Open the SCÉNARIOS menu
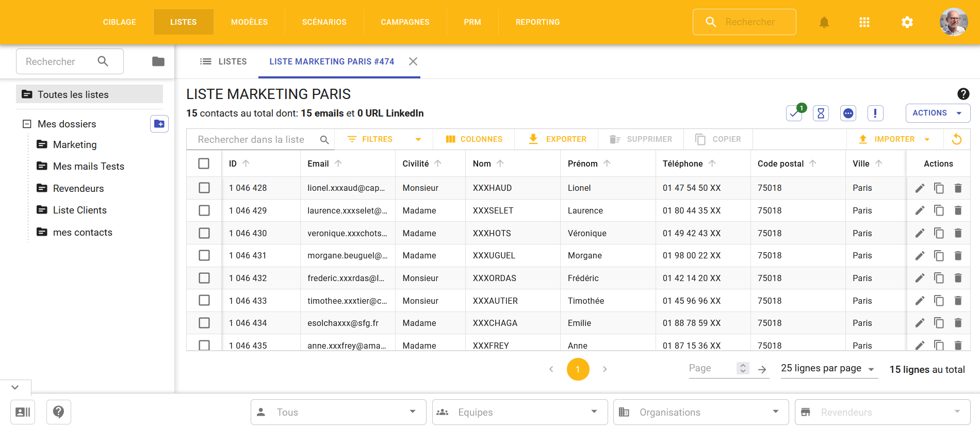 tap(324, 22)
